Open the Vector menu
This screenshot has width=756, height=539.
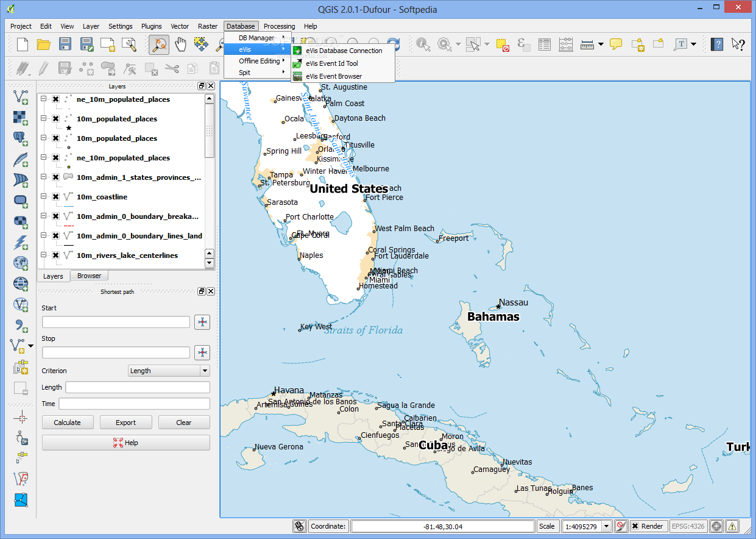[x=180, y=26]
